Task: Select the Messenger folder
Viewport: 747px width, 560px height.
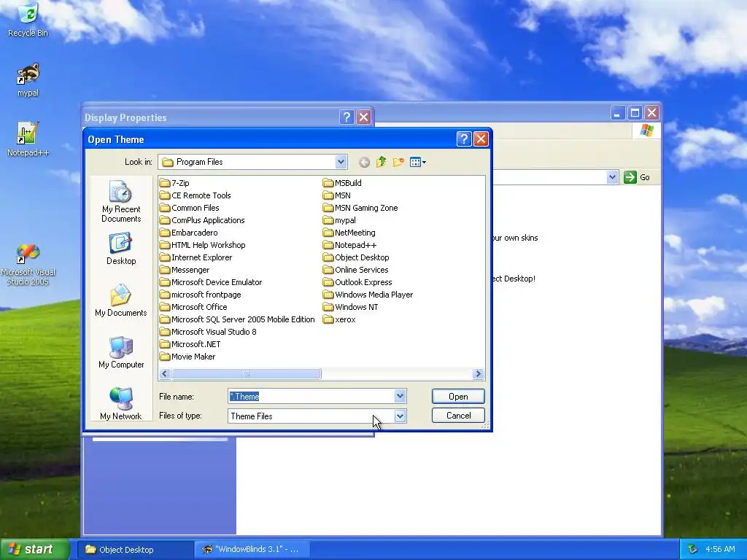Action: tap(185, 270)
